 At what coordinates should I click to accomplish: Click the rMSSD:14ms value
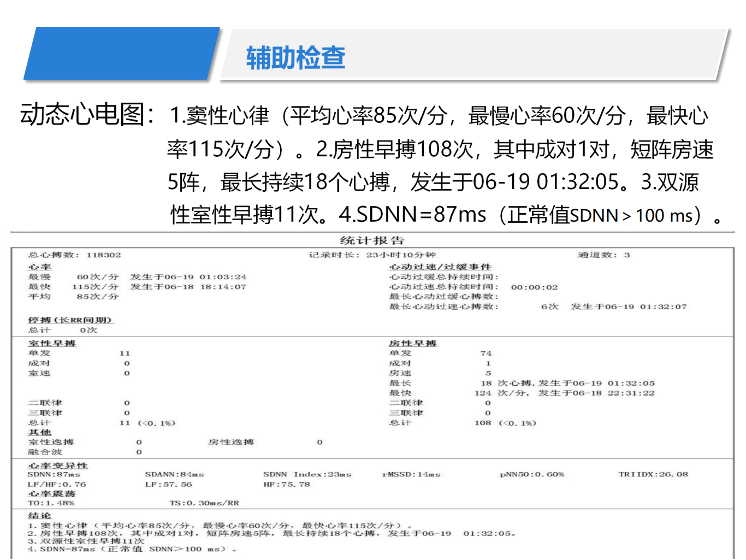point(411,474)
